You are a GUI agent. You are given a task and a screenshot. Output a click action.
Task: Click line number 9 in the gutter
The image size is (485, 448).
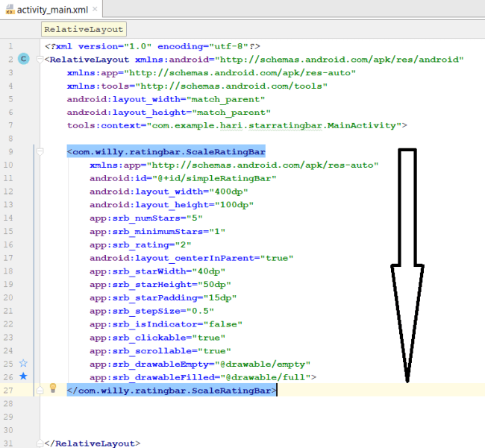click(10, 152)
